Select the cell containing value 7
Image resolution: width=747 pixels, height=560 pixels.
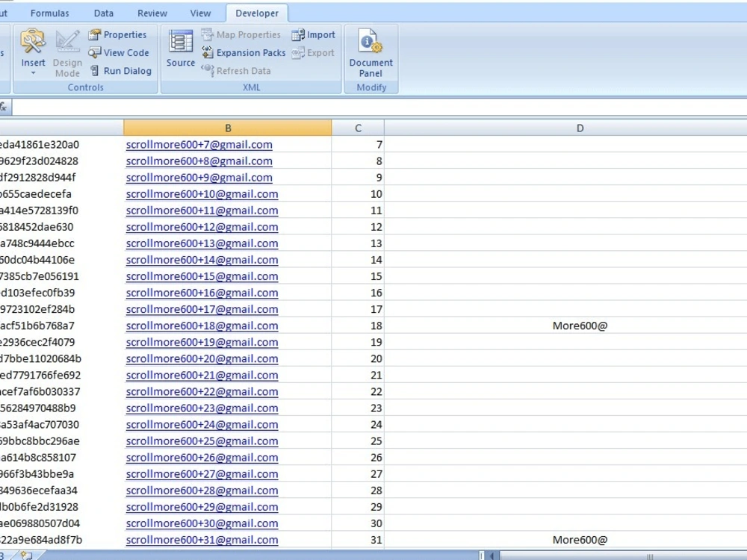click(x=358, y=145)
